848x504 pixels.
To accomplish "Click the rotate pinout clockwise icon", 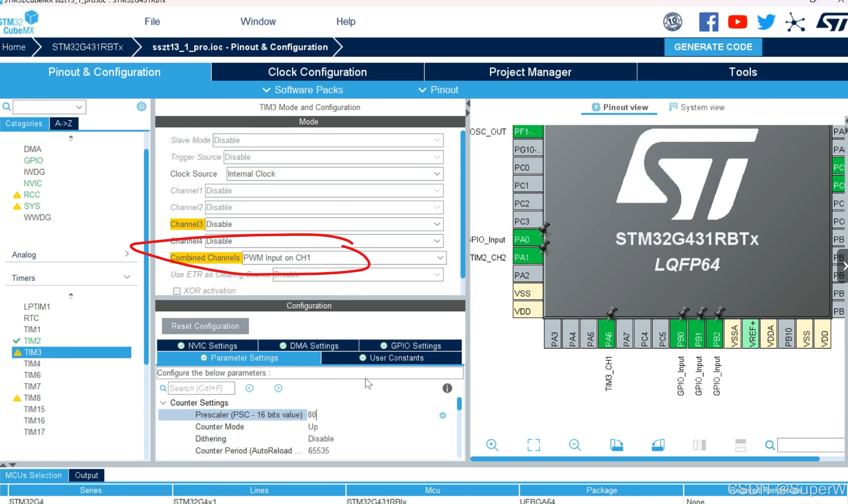I will point(616,445).
